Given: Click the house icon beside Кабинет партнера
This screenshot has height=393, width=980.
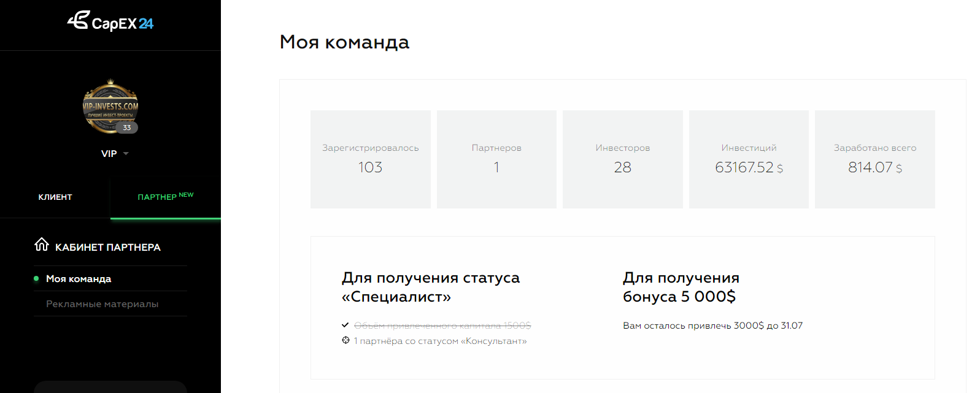Looking at the screenshot, I should coord(42,245).
